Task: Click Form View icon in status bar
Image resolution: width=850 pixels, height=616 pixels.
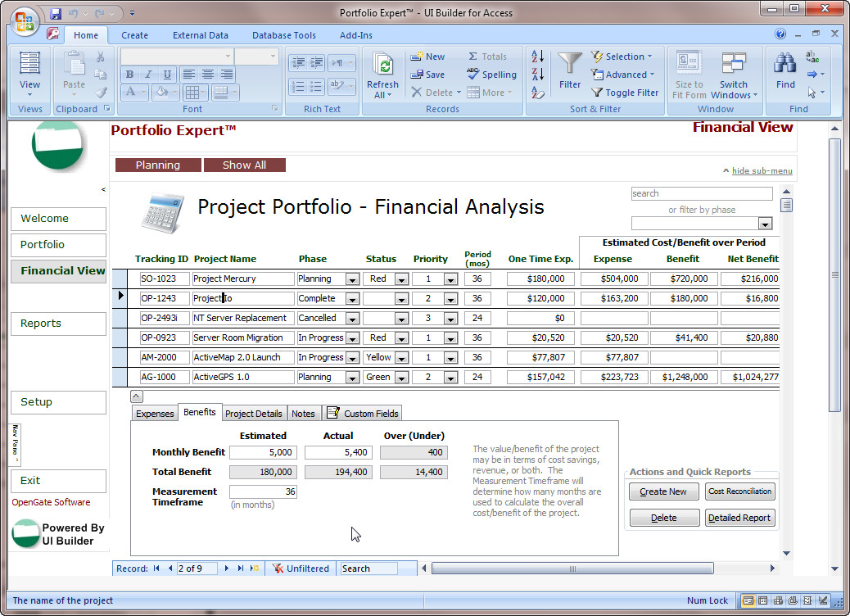Action: 748,600
